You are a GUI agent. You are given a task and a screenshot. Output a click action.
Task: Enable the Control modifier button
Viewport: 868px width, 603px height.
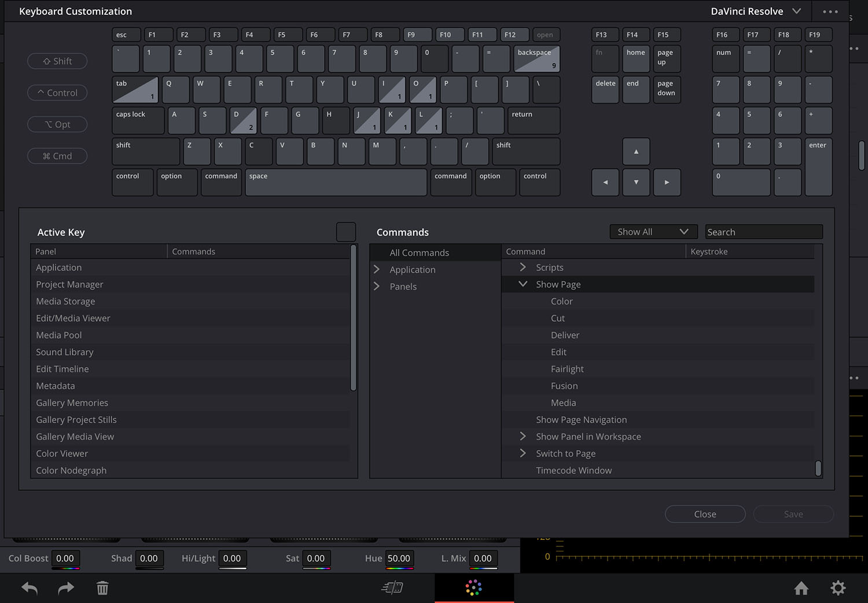pos(57,93)
